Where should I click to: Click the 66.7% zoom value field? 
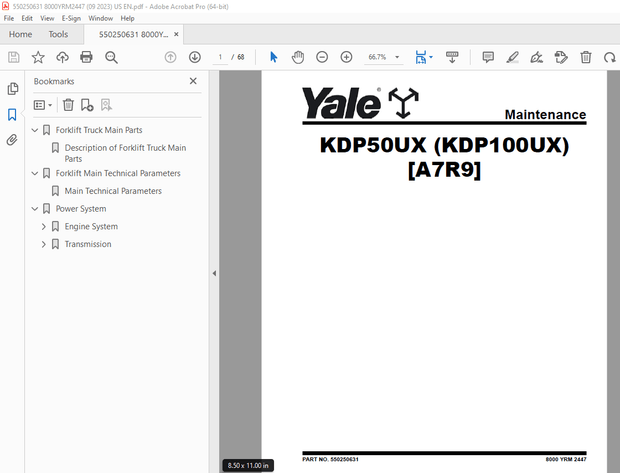377,57
